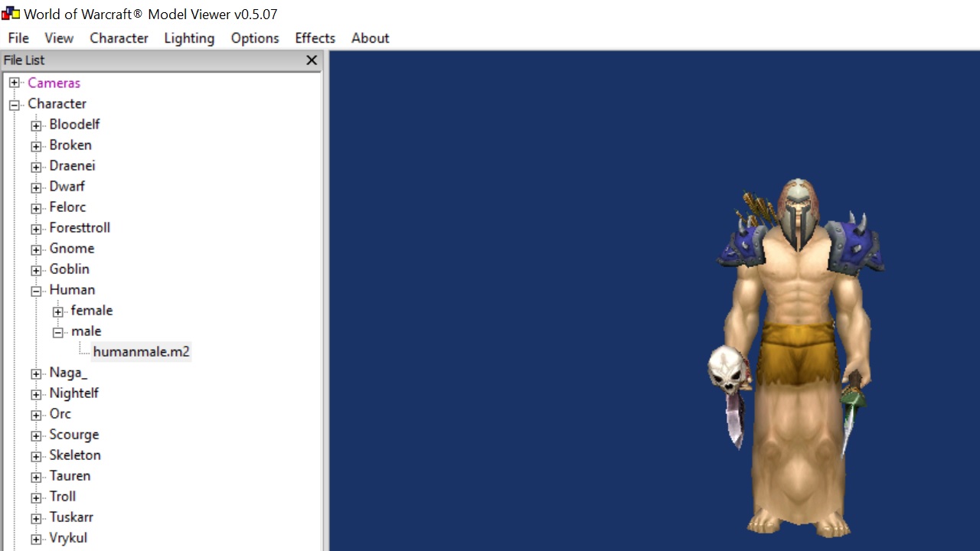Select the Nightelf tree label
The width and height of the screenshot is (980, 551).
tap(73, 393)
